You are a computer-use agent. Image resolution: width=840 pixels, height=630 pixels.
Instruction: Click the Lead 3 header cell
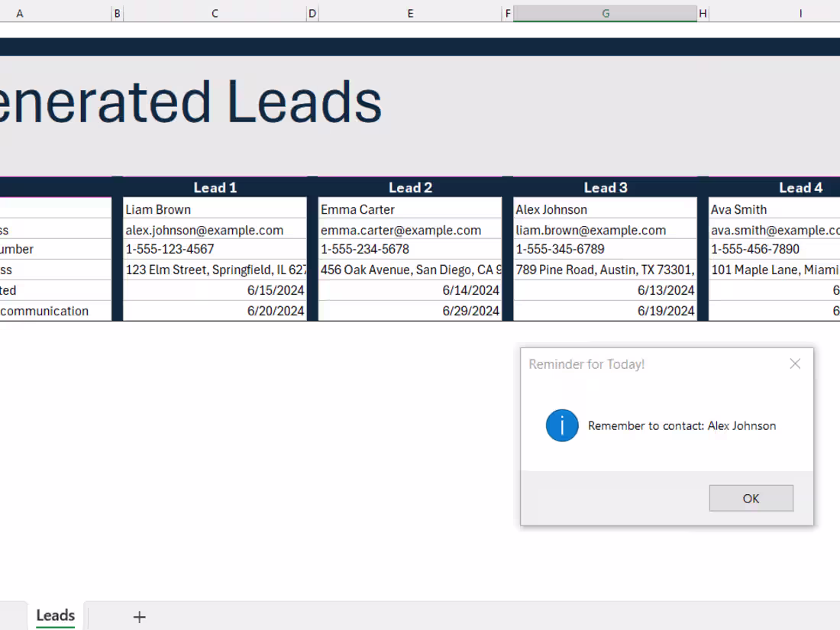point(606,187)
